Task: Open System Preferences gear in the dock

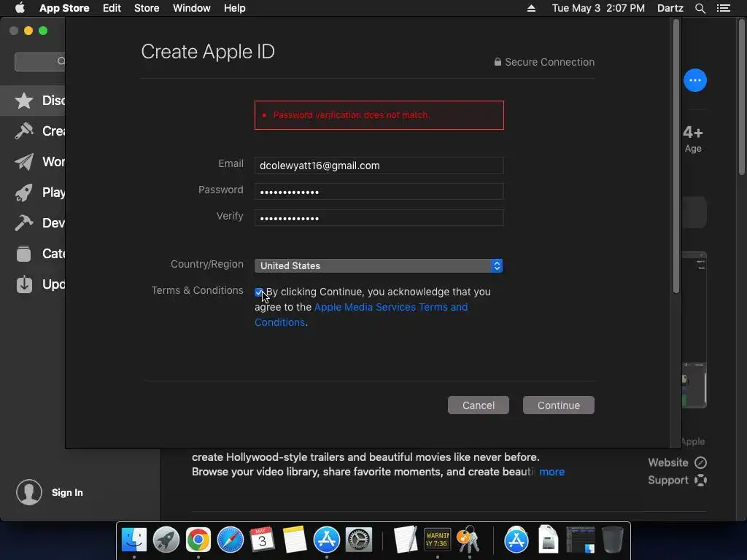Action: pyautogui.click(x=358, y=540)
